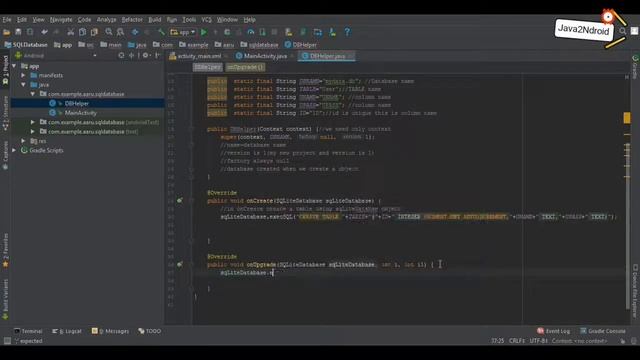This screenshot has width=640, height=360.
Task: Expand the test package node
Action: click(x=33, y=131)
